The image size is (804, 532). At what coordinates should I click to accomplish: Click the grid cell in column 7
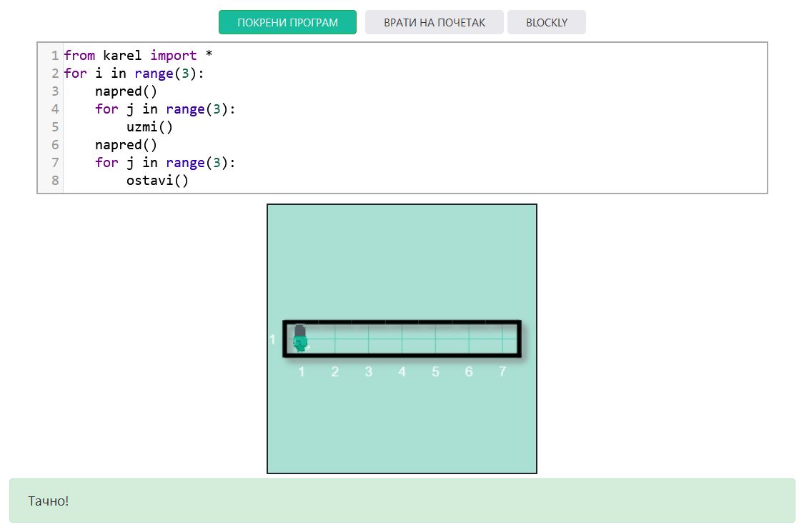502,338
